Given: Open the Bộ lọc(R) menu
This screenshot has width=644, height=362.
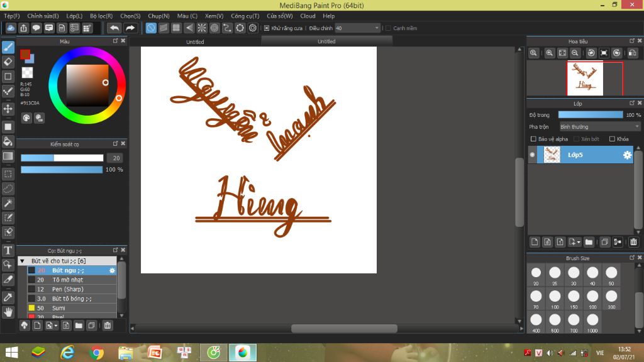Looking at the screenshot, I should click(101, 16).
